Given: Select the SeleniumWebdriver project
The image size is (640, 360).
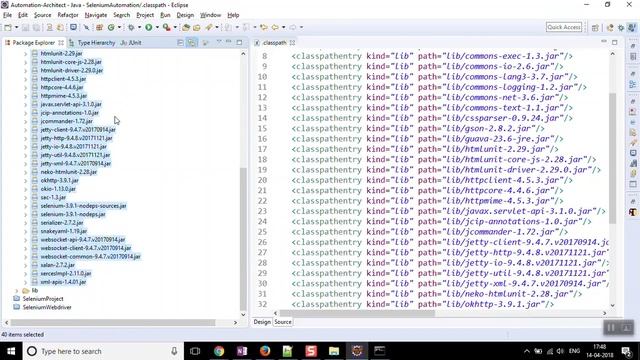Looking at the screenshot, I should click(47, 307).
